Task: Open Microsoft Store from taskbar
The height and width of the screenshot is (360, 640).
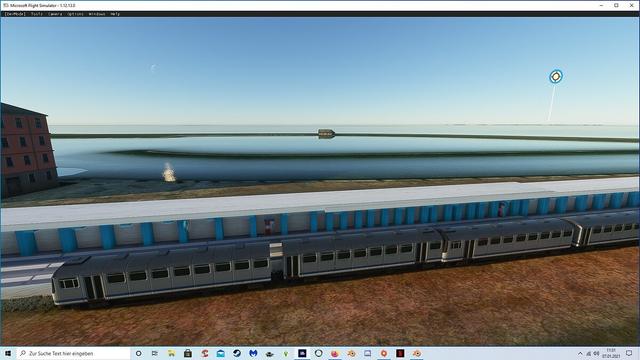Action: (x=188, y=353)
